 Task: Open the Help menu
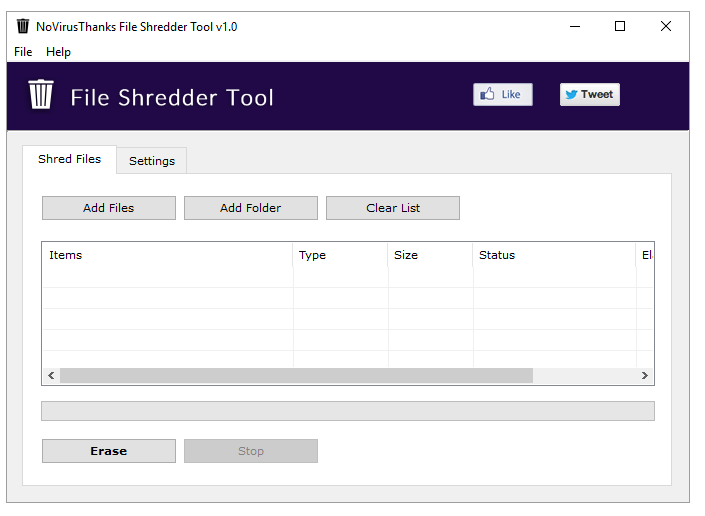tap(58, 52)
